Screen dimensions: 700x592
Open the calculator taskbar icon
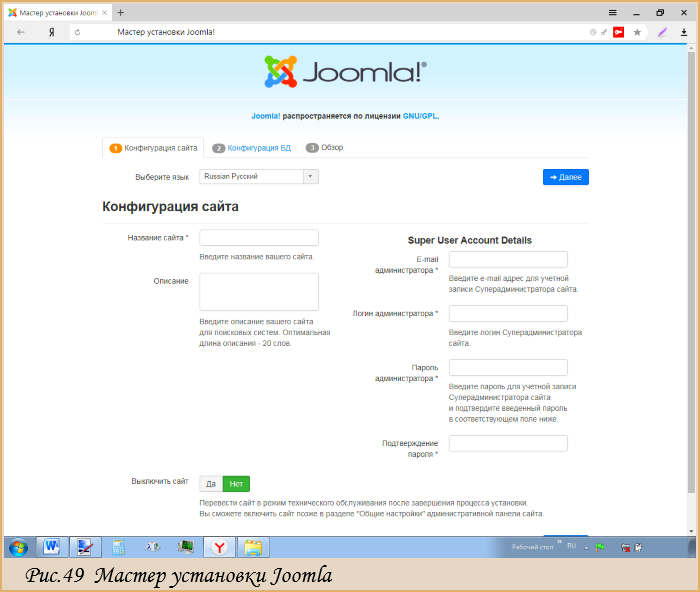[118, 547]
